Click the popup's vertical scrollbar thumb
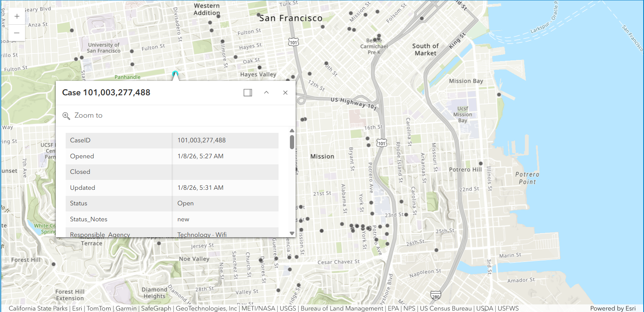 [x=292, y=142]
